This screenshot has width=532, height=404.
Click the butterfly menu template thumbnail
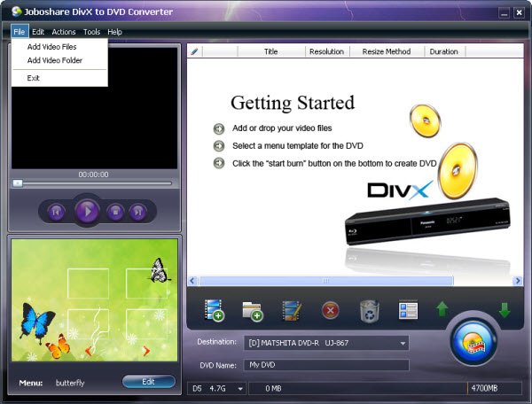click(95, 300)
